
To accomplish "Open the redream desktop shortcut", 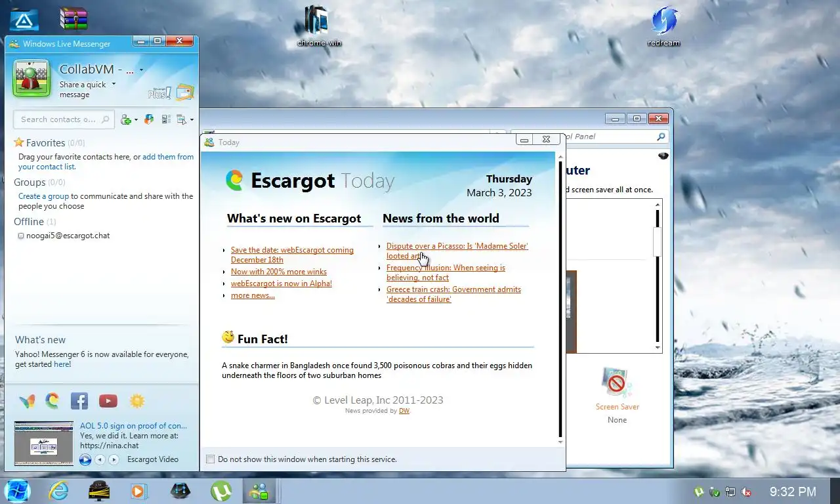I will [663, 26].
